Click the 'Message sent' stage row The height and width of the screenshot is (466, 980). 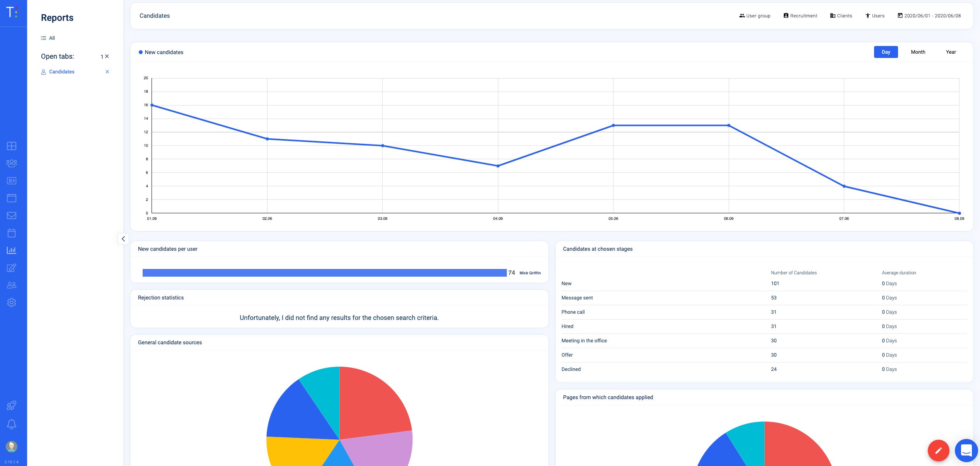click(764, 298)
